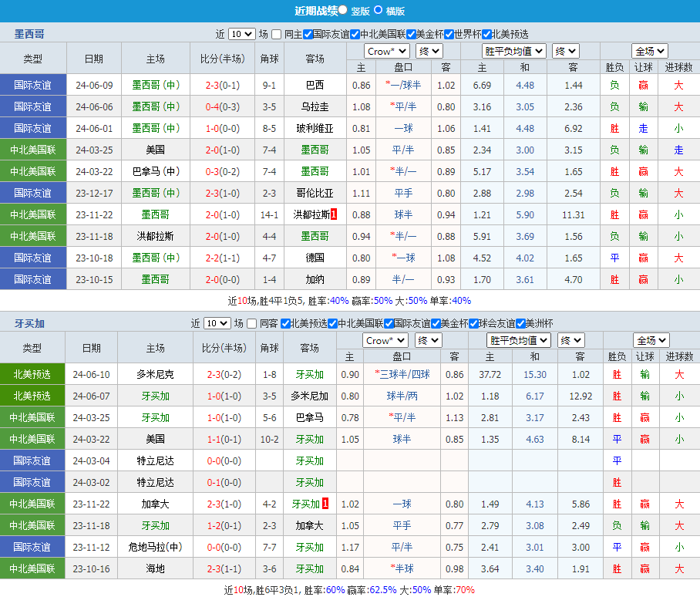Click red card badge in 加拿大 vs 牙买加 row
This screenshot has width=700, height=597.
[325, 504]
